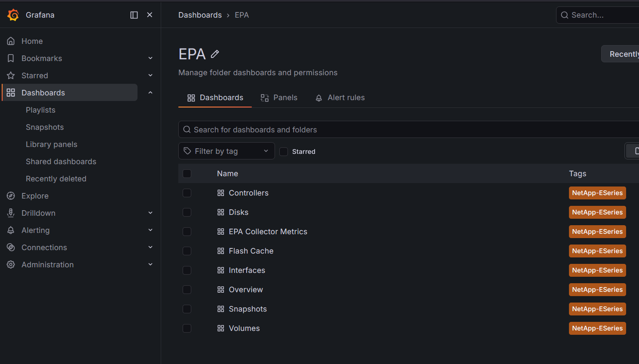The image size is (639, 364).
Task: Click the Search for dashboards and folders field
Action: (x=408, y=129)
